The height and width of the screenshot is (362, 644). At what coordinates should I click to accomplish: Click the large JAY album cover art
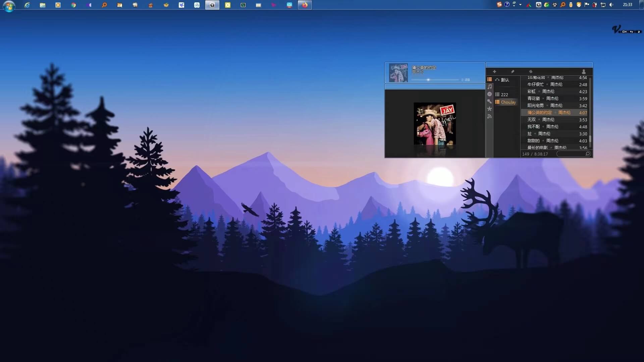tap(435, 124)
